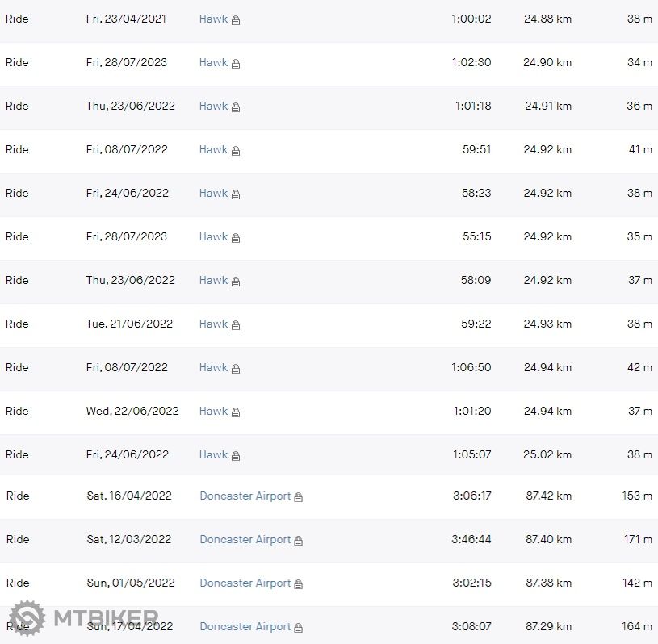
Task: Click lock icon beside Hawk ride on 23/04/2021
Action: click(x=236, y=20)
